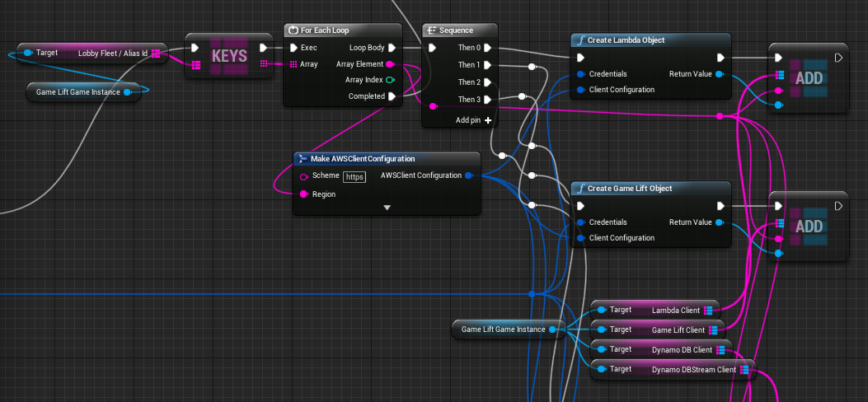Click the Scheme https value box
868x402 pixels.
click(354, 176)
